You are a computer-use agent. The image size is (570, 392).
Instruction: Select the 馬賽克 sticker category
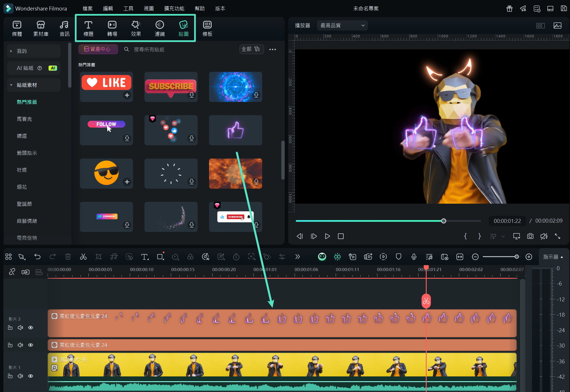(24, 119)
